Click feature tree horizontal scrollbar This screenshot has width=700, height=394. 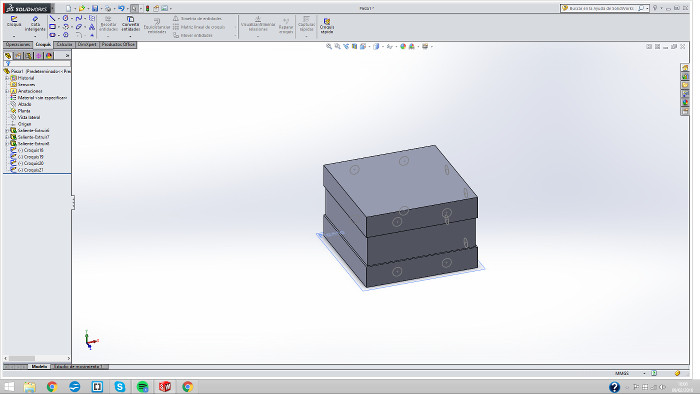[x=37, y=358]
